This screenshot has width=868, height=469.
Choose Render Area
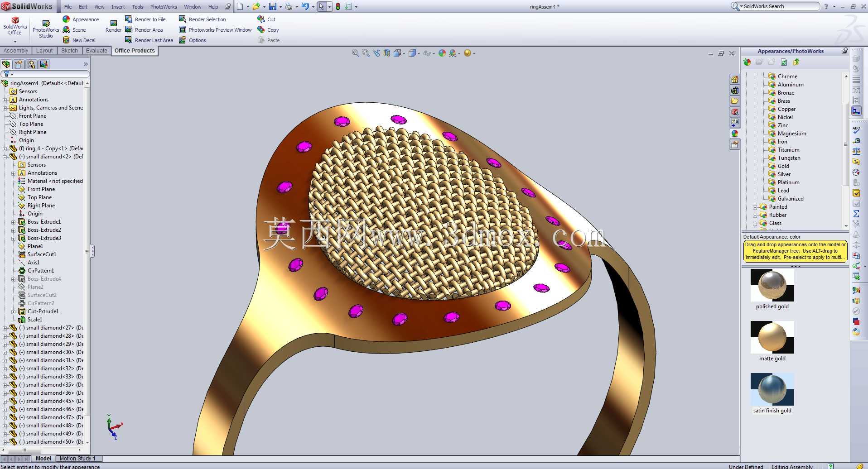click(x=144, y=30)
